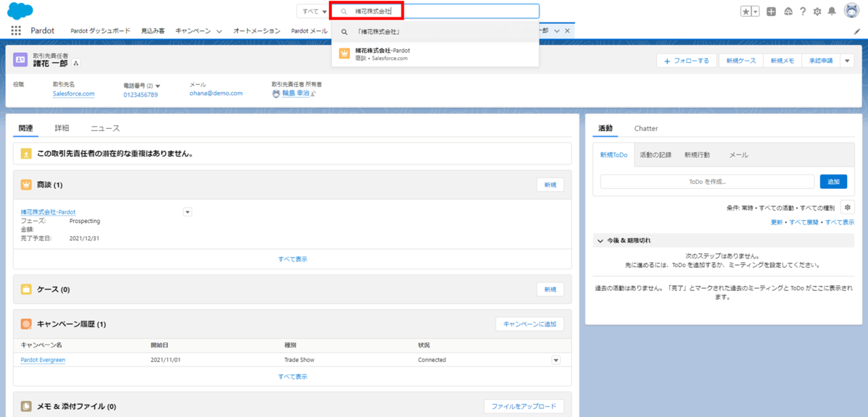Expand 電話番号 (2) dropdown arrow
Image resolution: width=868 pixels, height=417 pixels.
point(158,85)
